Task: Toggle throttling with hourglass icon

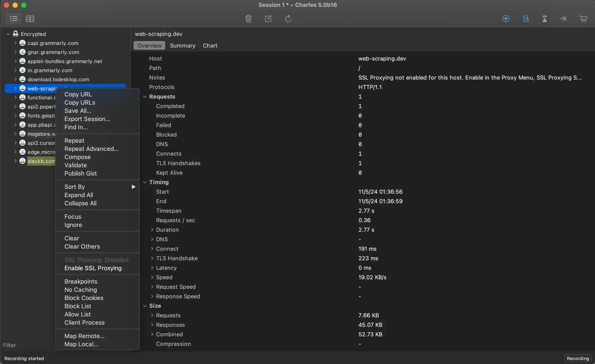Action: pyautogui.click(x=545, y=19)
